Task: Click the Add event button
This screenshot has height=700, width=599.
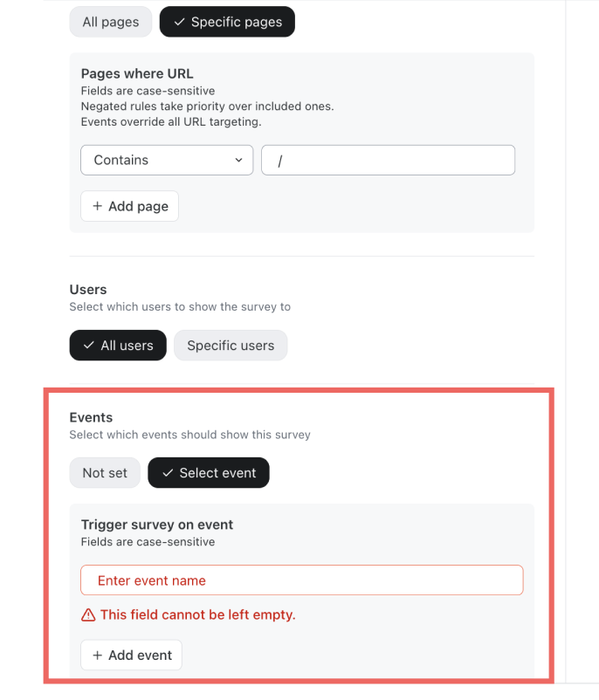Action: pos(131,655)
